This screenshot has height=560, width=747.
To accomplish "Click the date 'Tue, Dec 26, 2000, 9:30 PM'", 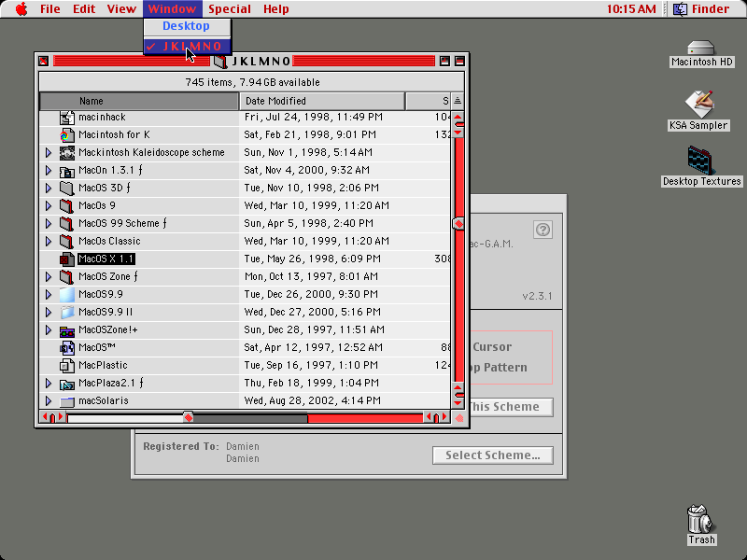I will (x=311, y=294).
